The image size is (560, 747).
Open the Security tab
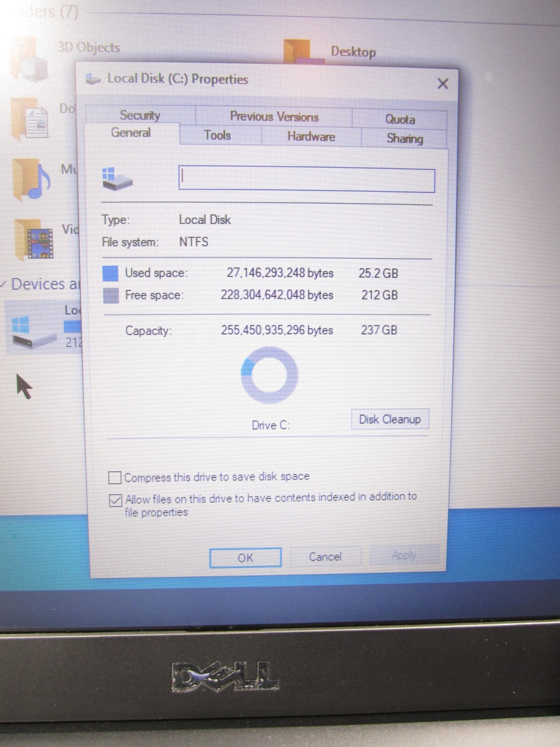pos(140,115)
